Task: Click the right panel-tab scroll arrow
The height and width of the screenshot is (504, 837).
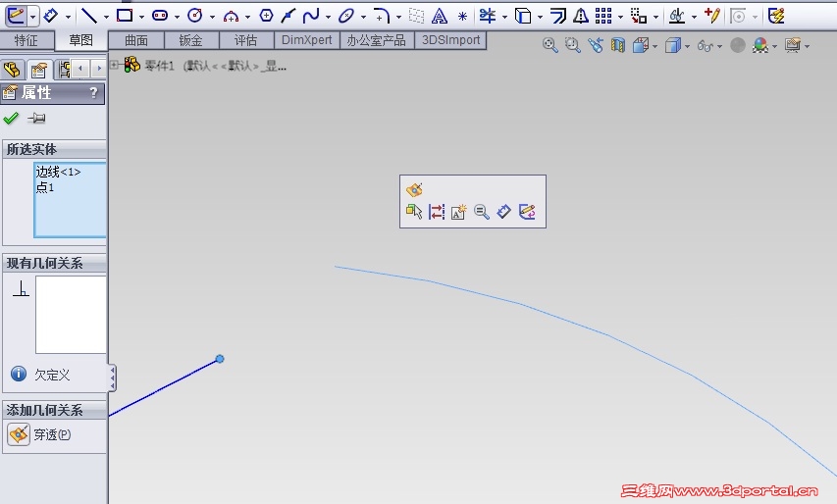Action: 99,69
